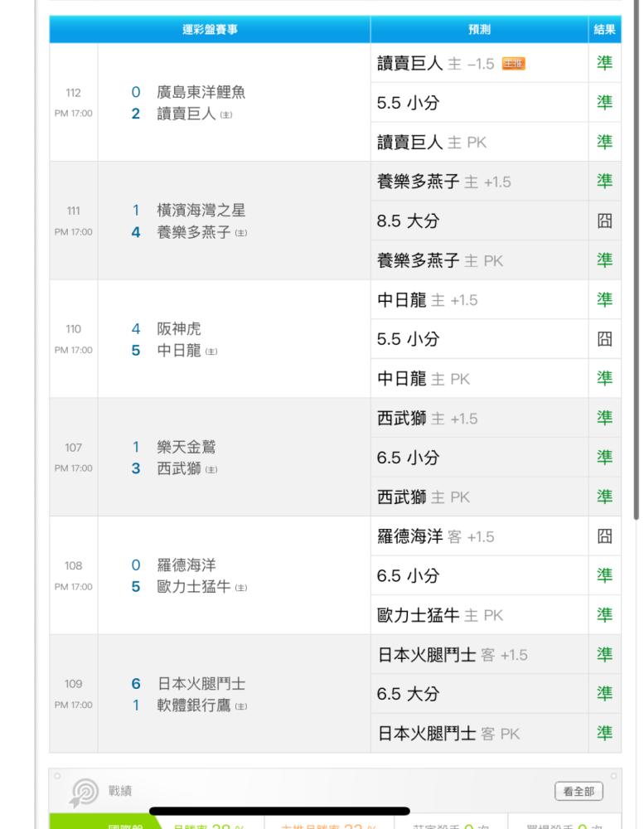Click the 軟體銀行鷹 team name
Viewport: 644px width, 829px height.
201,705
